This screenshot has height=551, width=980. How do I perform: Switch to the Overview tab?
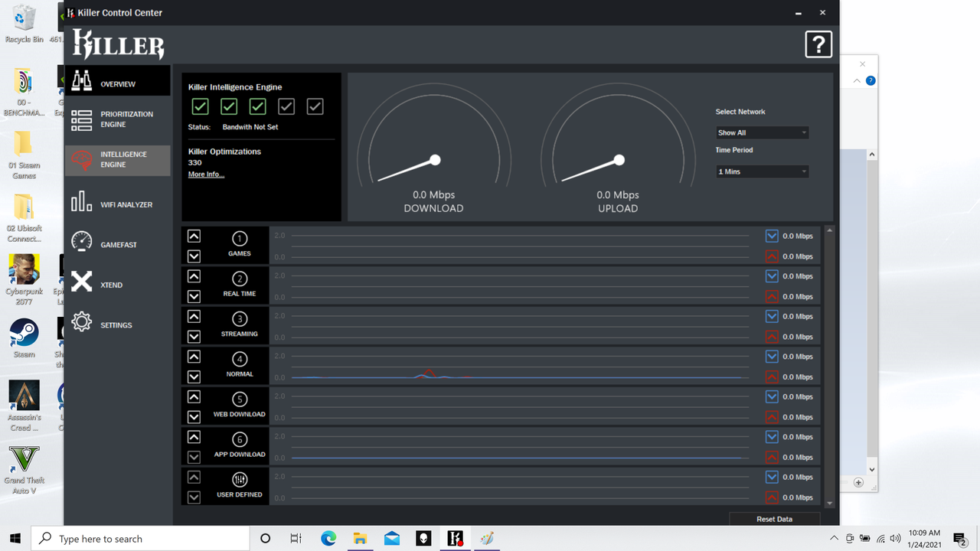click(118, 80)
